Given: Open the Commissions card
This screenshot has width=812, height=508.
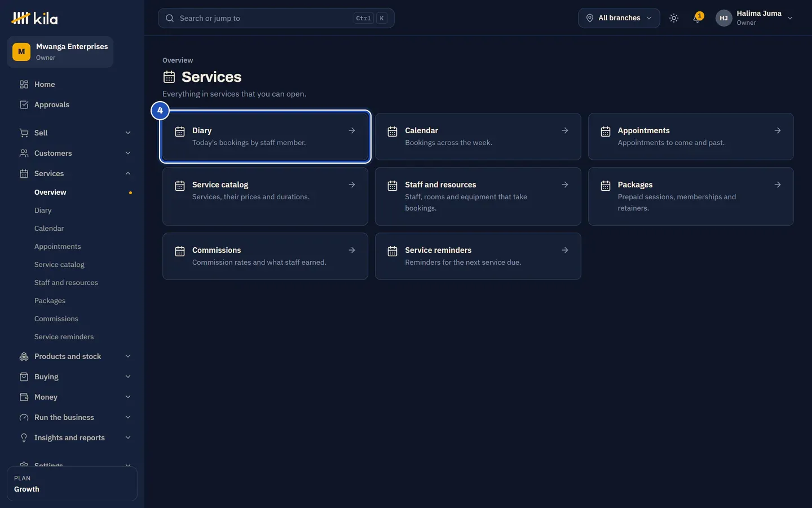Looking at the screenshot, I should coord(265,256).
